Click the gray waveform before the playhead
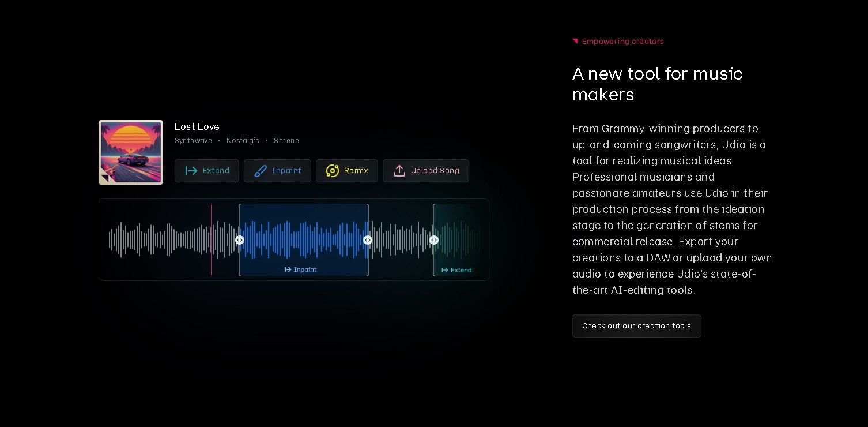This screenshot has width=868, height=427. [x=156, y=239]
